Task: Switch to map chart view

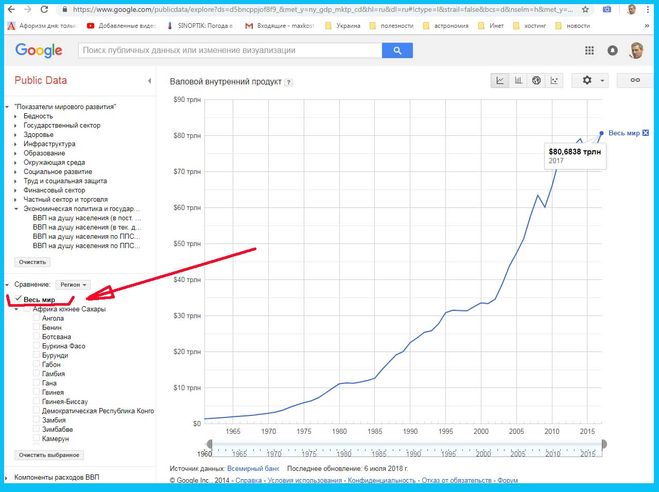Action: (x=536, y=81)
